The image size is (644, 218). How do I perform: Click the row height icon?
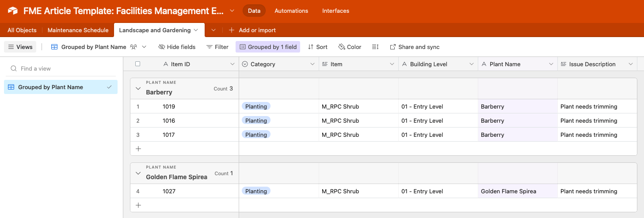375,47
